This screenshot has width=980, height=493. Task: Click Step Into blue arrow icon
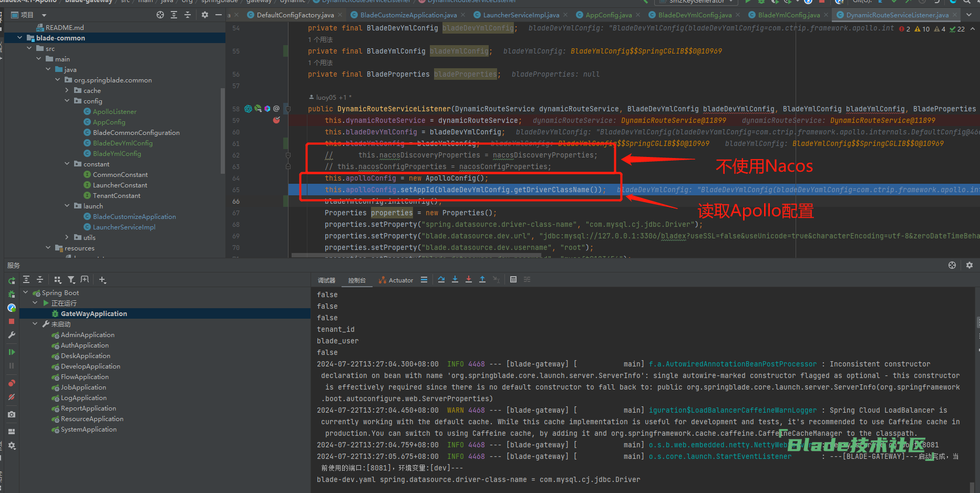[x=455, y=280]
